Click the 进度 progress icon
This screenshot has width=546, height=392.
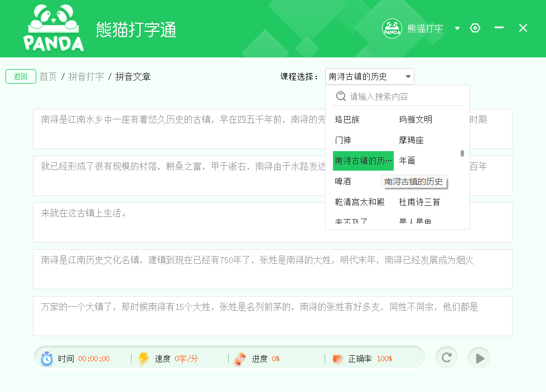[240, 359]
